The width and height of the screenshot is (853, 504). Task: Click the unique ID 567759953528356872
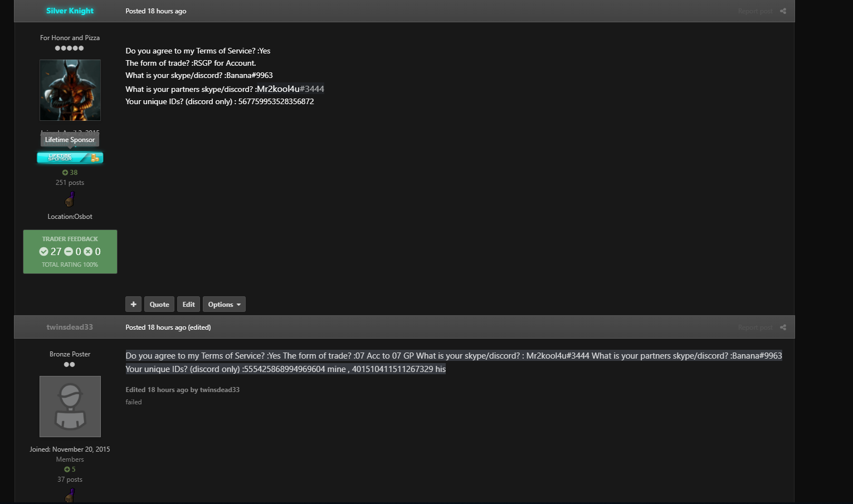click(x=276, y=101)
